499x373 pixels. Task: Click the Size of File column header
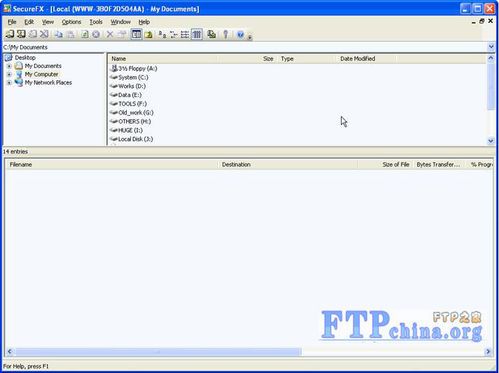[x=386, y=165]
